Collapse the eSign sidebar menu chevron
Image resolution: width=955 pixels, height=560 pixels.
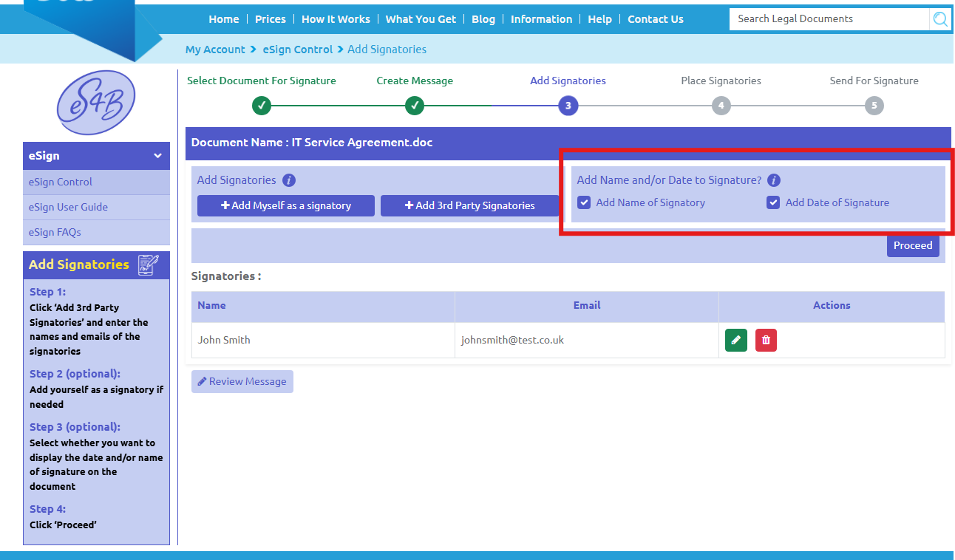(x=157, y=156)
